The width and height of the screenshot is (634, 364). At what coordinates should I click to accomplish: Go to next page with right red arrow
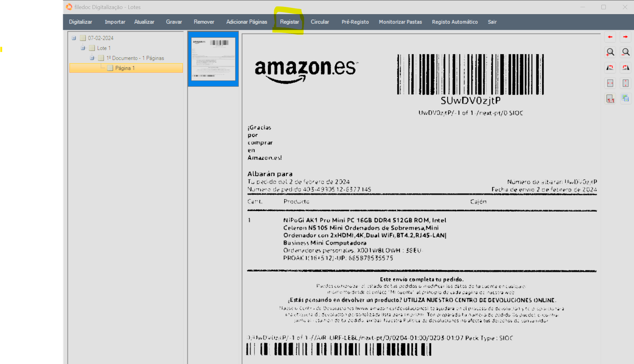[x=625, y=37]
